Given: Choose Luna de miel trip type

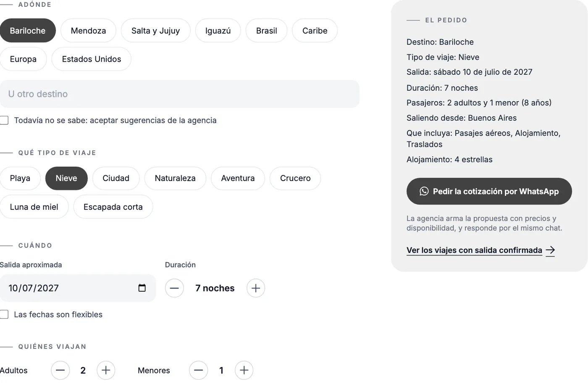Looking at the screenshot, I should [34, 207].
